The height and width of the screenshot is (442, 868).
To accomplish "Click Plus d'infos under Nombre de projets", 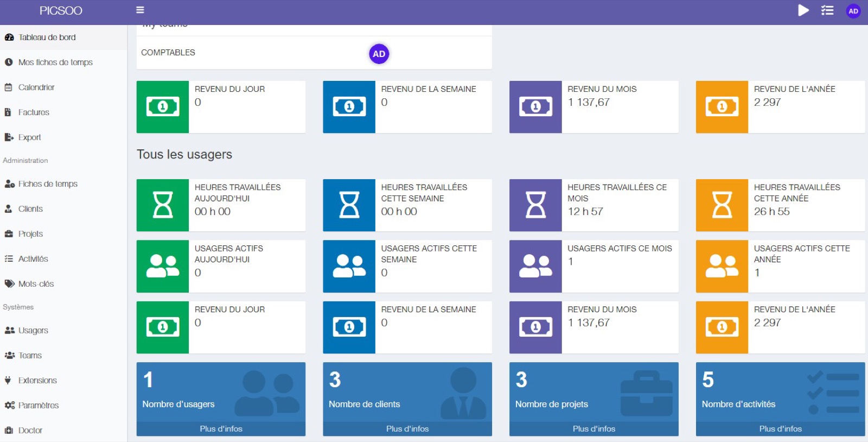I will (594, 429).
